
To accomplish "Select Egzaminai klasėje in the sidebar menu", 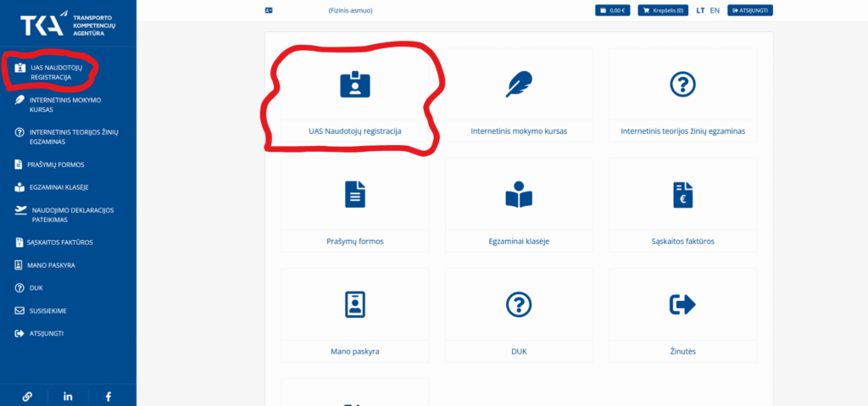I will 58,186.
